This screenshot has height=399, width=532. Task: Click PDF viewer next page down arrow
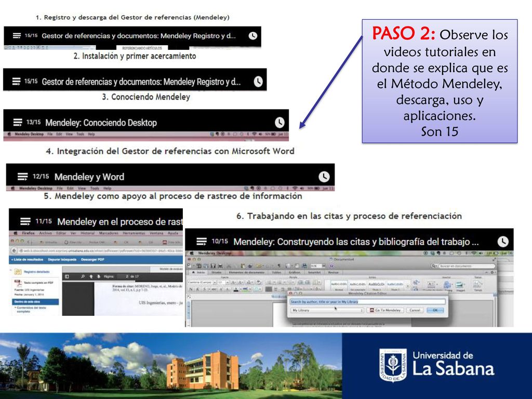coord(99,276)
